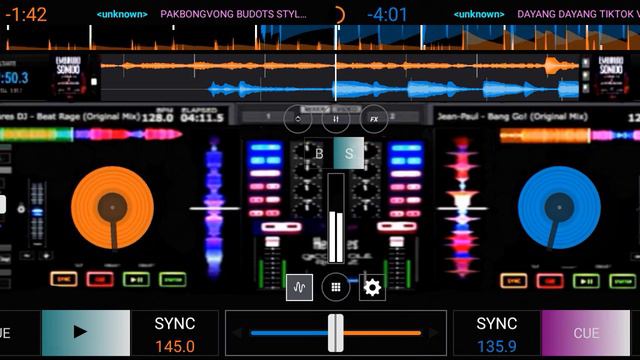This screenshot has width=640, height=360.
Task: Tap the orange scrolling waveform of deck A
Action: coord(340,65)
